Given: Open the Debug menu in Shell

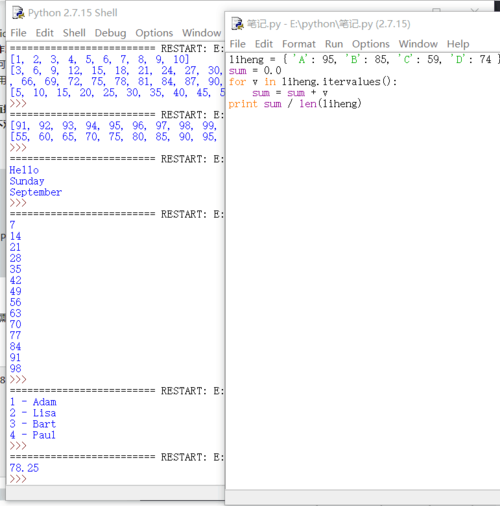Looking at the screenshot, I should [110, 33].
